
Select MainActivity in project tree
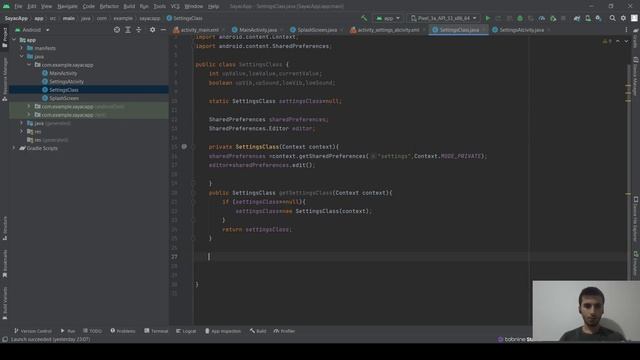pos(63,73)
